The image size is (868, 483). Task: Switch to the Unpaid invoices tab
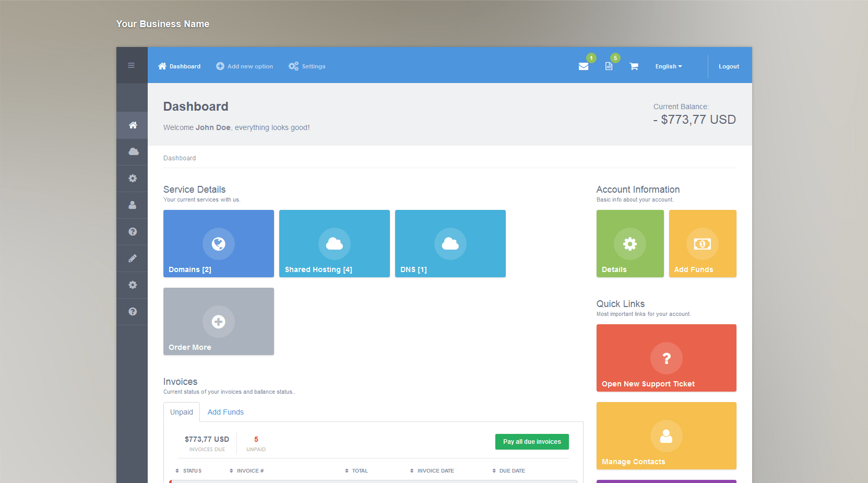click(x=182, y=412)
